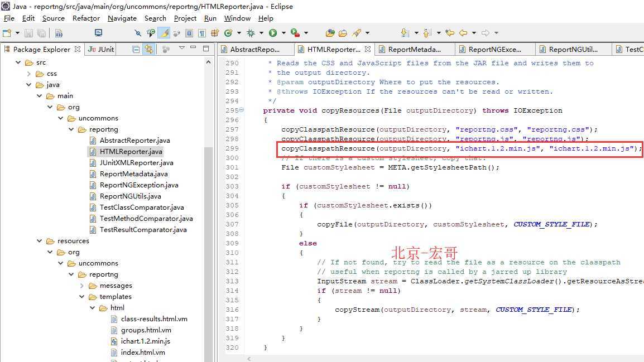Screen dimensions: 644x362
Task: Expand the css folder in tree
Action: [x=29, y=74]
